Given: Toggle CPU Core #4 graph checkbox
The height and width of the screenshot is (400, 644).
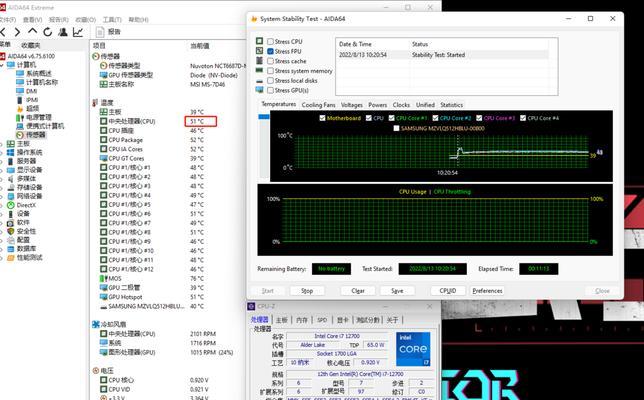Looking at the screenshot, I should click(x=523, y=118).
